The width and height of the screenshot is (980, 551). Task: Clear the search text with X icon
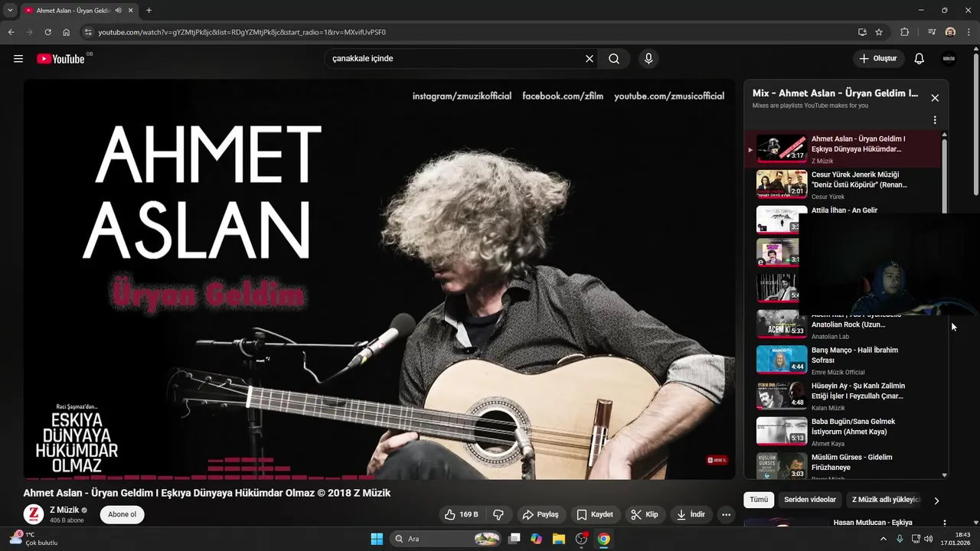tap(590, 59)
